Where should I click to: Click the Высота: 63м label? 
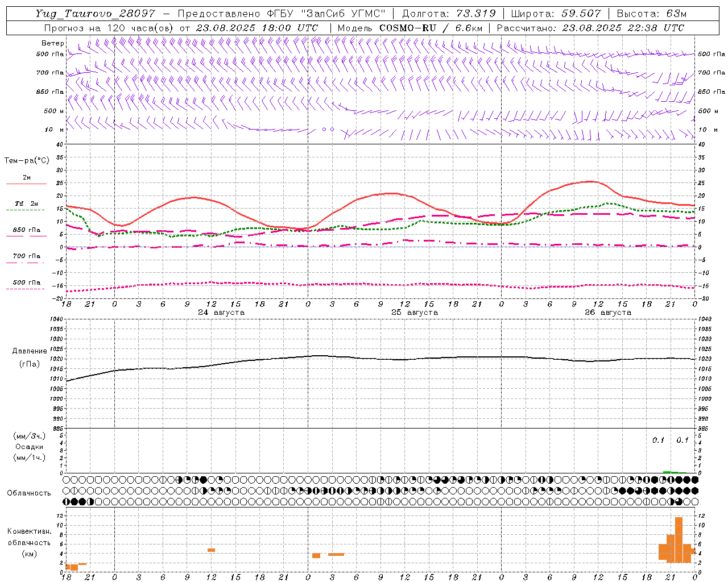click(x=651, y=14)
